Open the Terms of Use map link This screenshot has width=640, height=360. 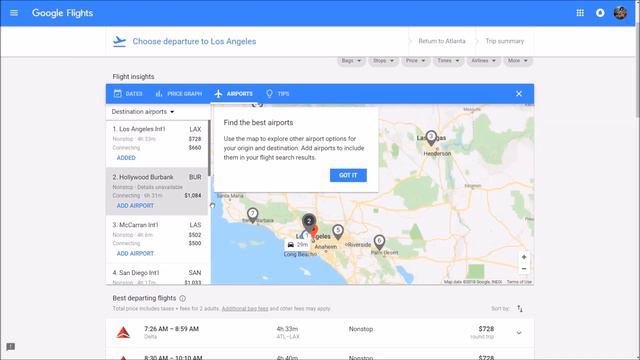[519, 282]
